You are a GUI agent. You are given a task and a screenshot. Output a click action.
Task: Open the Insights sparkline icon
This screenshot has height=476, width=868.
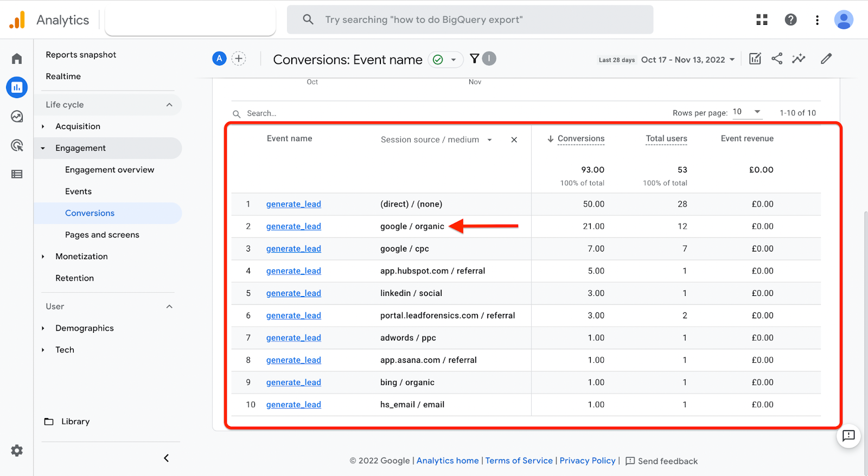(x=799, y=59)
